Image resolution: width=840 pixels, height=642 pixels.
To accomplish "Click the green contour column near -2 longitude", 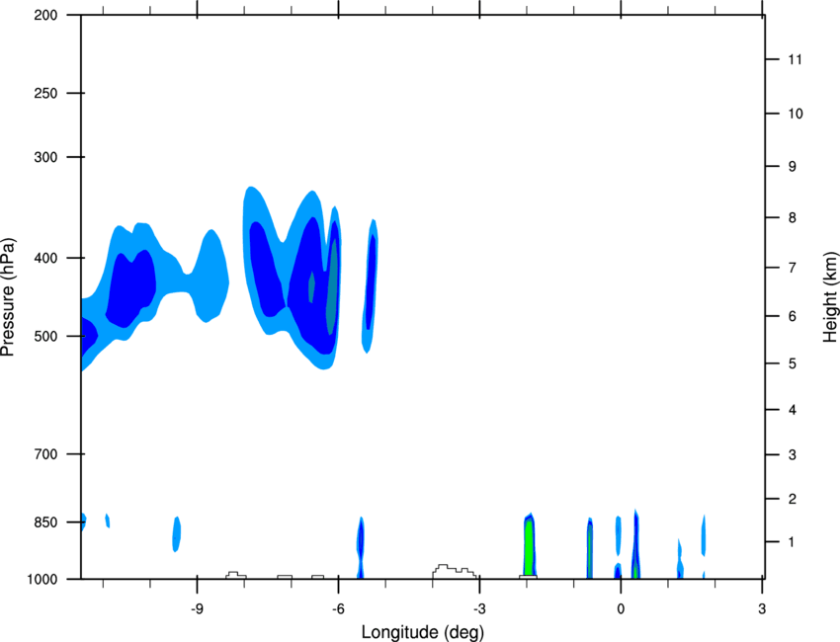I will coord(529,547).
